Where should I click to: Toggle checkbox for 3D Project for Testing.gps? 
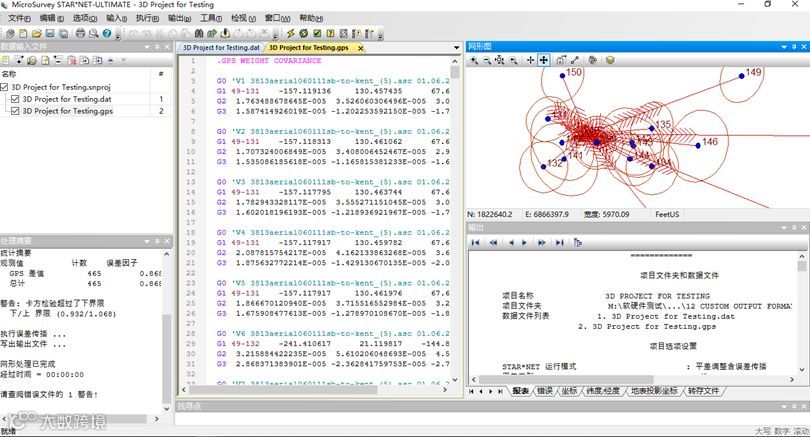click(x=15, y=111)
